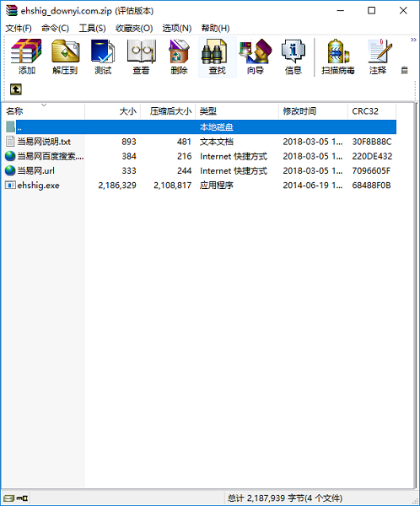The image size is (420, 506).
Task: Select file 当易网.url
Action: (x=35, y=170)
